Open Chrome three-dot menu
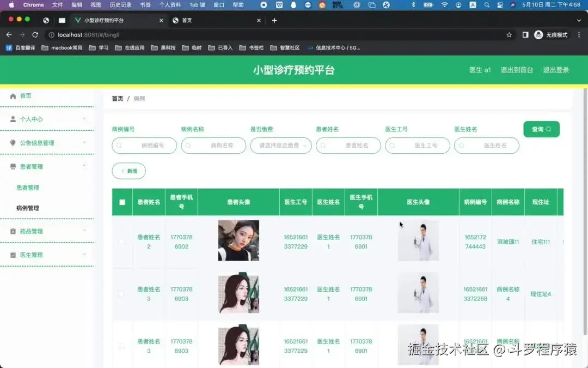This screenshot has width=588, height=368. (579, 34)
